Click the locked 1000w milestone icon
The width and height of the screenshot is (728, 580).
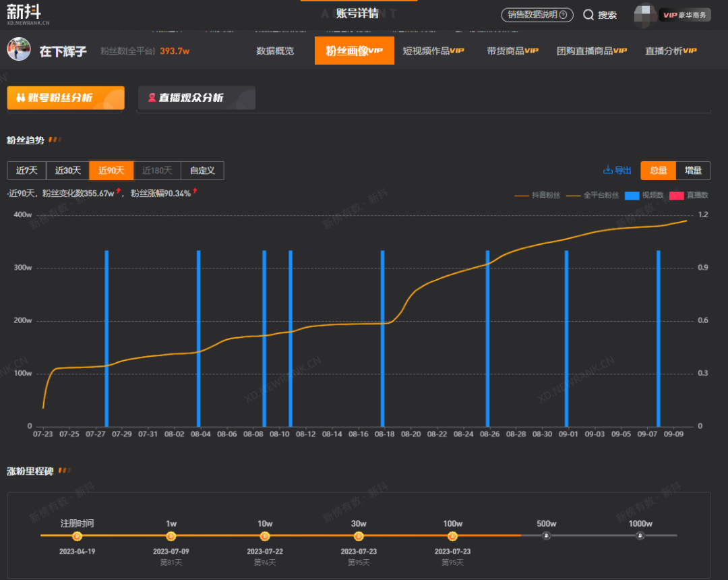[x=640, y=536]
